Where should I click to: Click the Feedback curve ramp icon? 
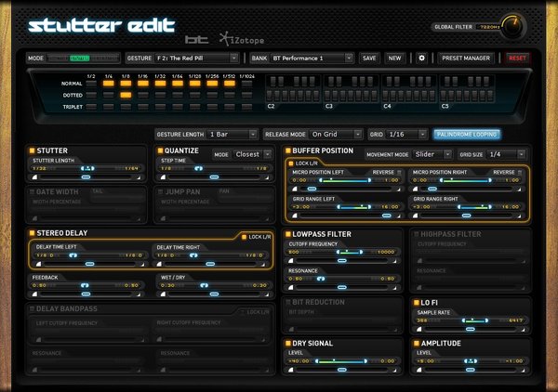pos(34,294)
